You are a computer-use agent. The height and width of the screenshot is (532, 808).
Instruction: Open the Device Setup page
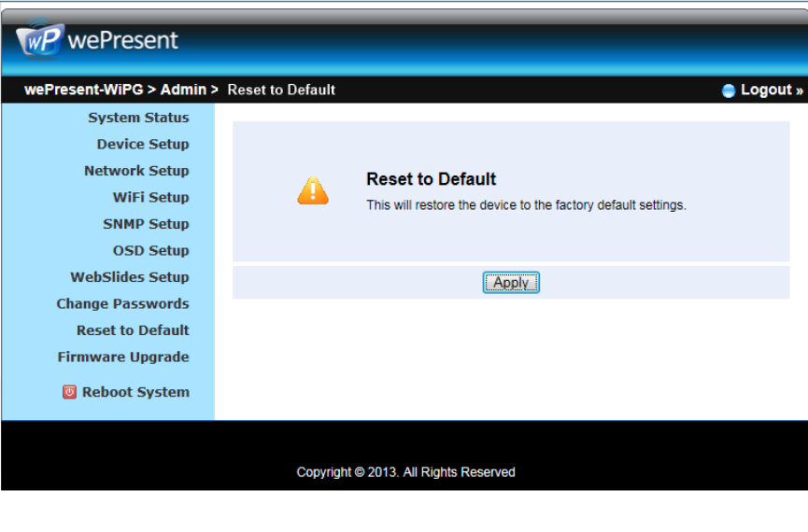click(x=143, y=145)
